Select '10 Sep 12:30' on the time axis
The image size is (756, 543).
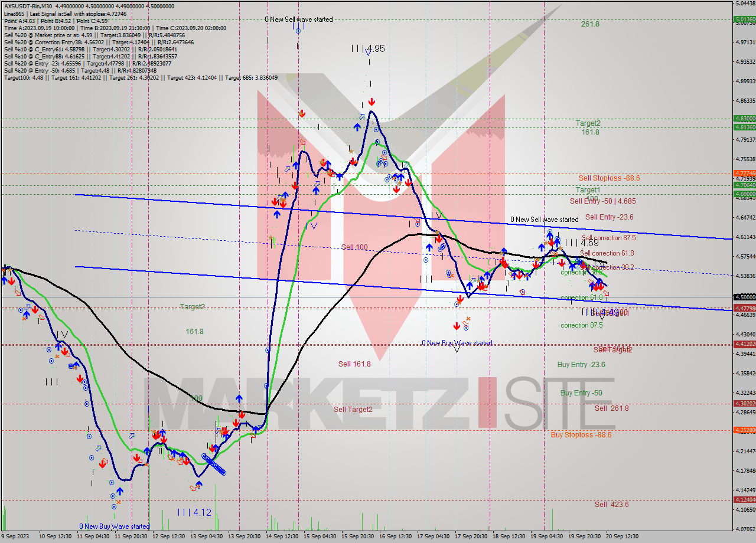pyautogui.click(x=54, y=537)
